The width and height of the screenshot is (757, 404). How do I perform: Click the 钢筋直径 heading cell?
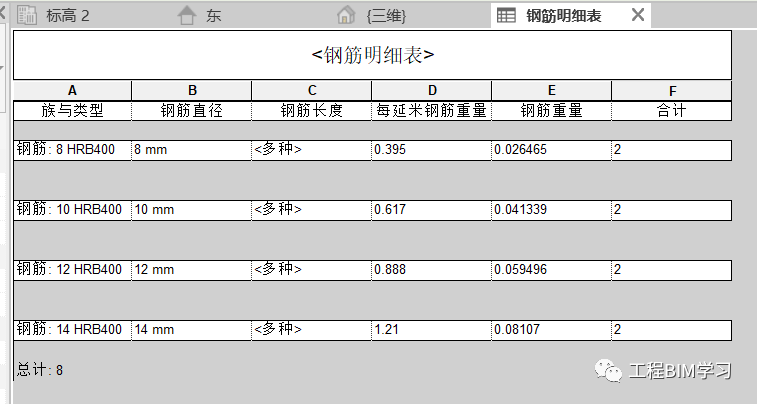click(192, 111)
